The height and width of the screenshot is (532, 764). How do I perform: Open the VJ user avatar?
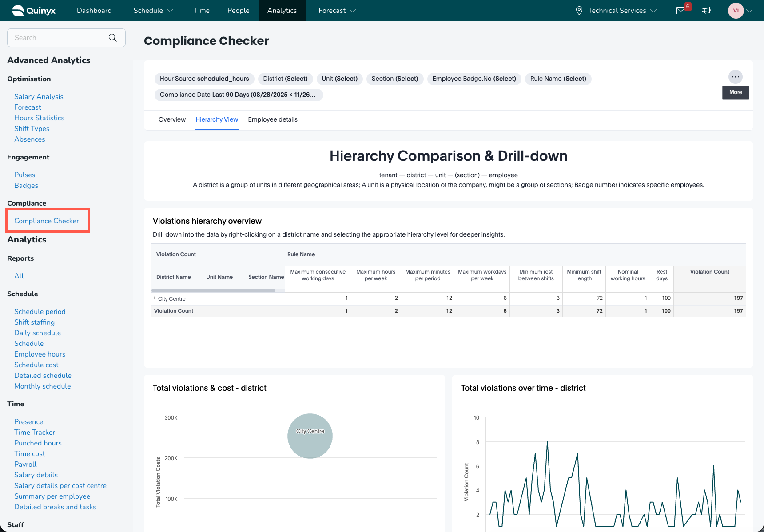736,11
